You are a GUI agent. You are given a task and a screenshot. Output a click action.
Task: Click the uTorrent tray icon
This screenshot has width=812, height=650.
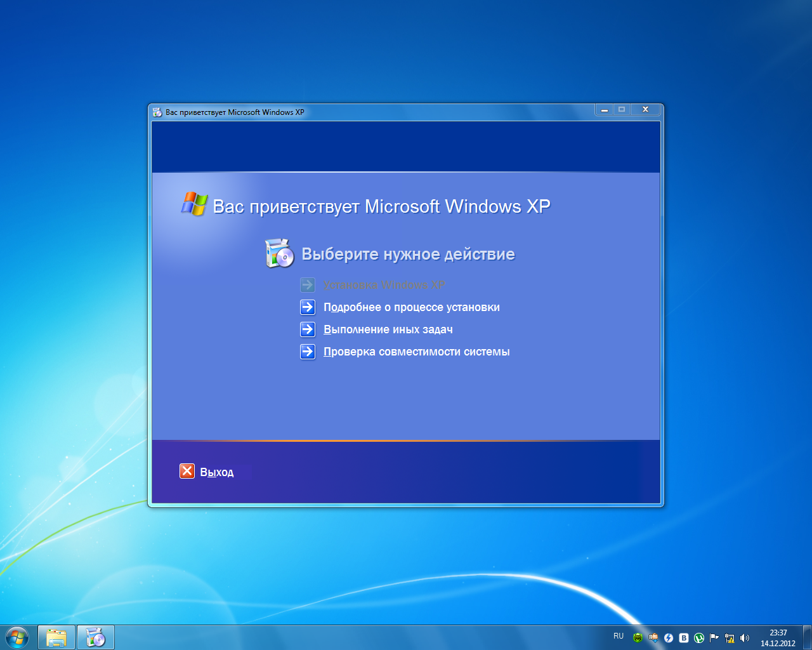[x=699, y=638]
